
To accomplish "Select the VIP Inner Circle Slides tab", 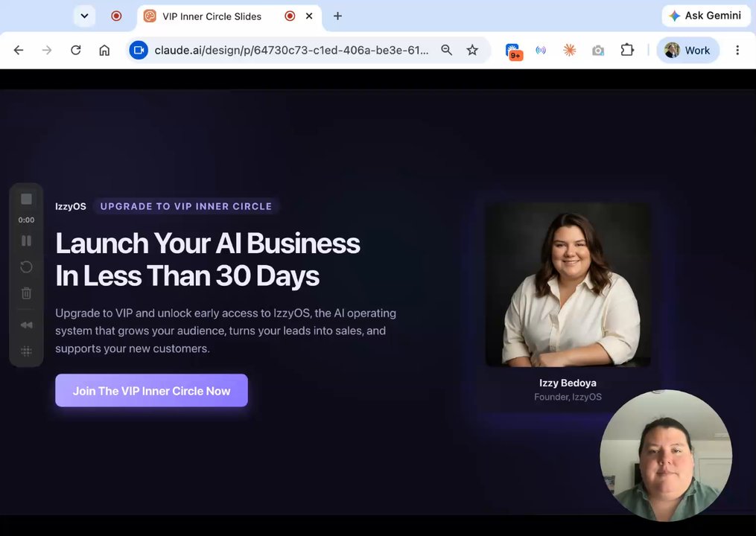I will (212, 16).
